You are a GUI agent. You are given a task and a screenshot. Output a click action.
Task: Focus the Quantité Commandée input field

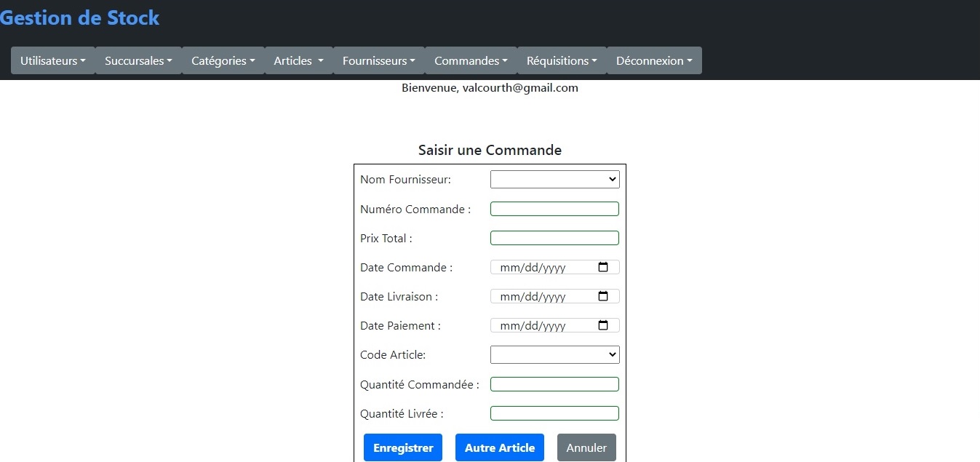pos(554,384)
